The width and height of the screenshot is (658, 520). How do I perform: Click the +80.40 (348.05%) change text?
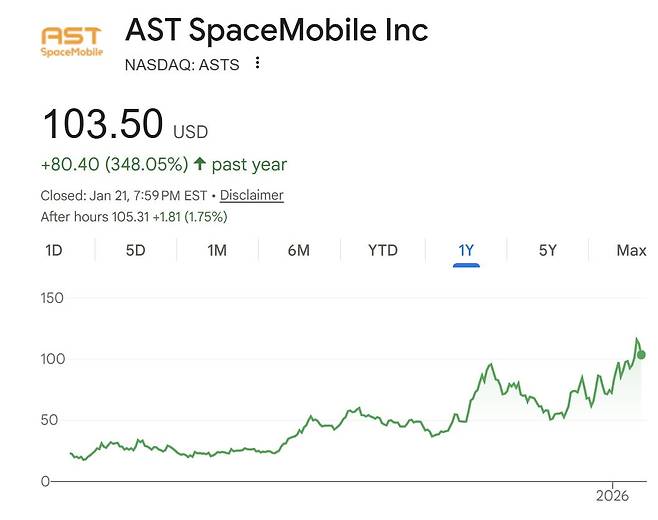click(x=114, y=164)
